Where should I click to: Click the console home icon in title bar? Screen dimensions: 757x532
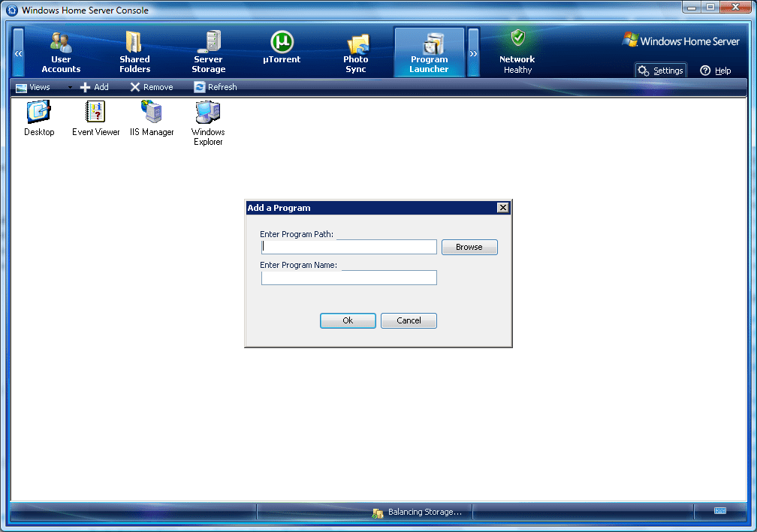pos(12,10)
